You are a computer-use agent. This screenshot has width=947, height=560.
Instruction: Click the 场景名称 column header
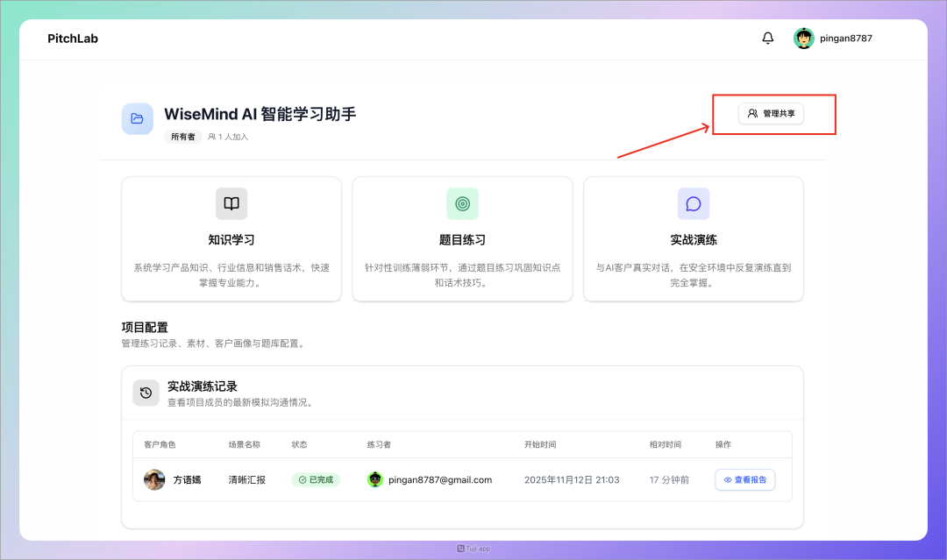[x=244, y=444]
